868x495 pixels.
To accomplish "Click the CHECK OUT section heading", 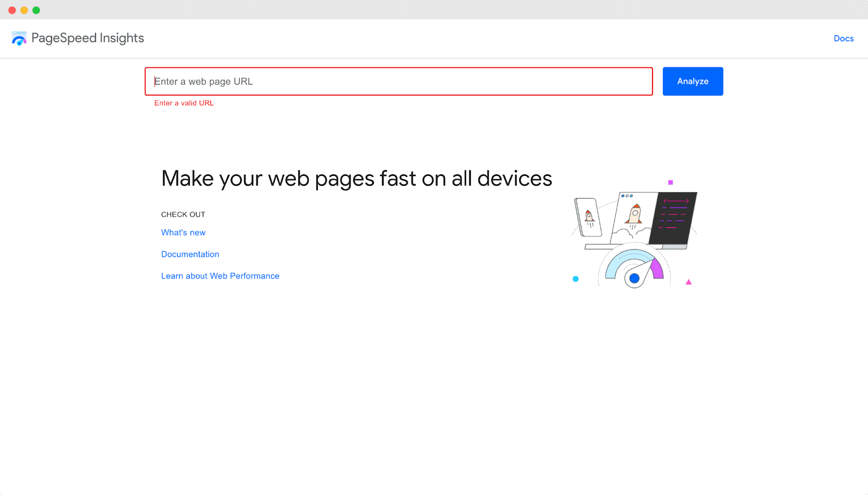I will 183,214.
